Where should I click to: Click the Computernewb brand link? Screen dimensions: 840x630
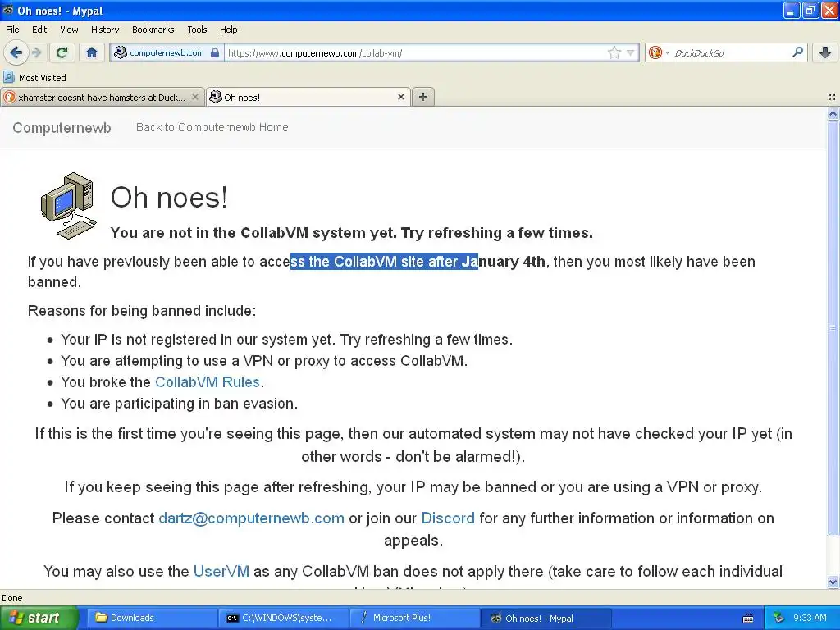(62, 127)
